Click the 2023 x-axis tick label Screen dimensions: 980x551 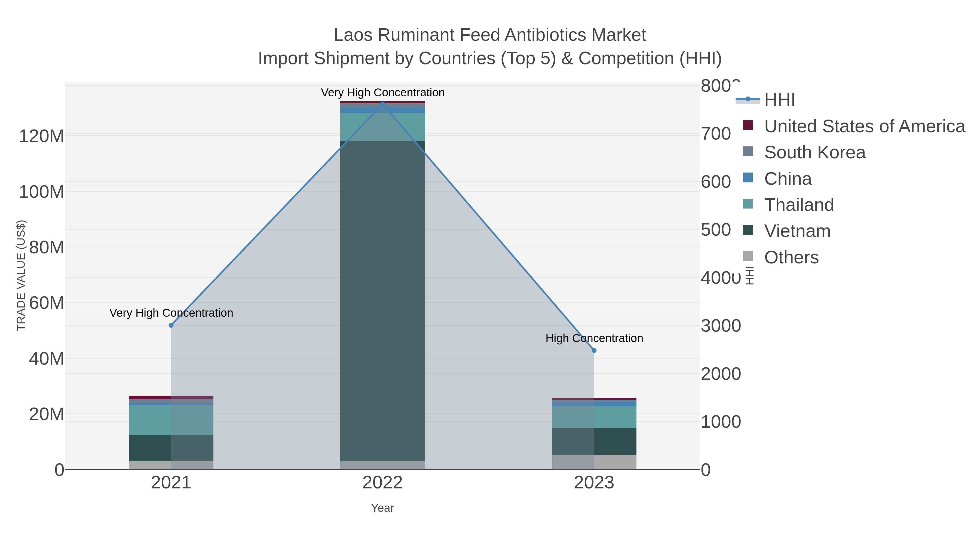click(594, 483)
